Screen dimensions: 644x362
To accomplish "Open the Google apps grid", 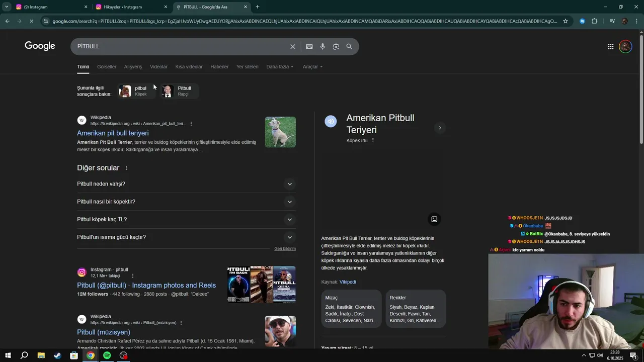I will [x=610, y=47].
